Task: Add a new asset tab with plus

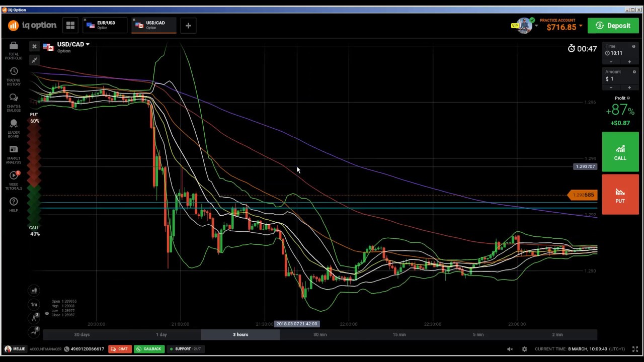Action: [x=188, y=25]
